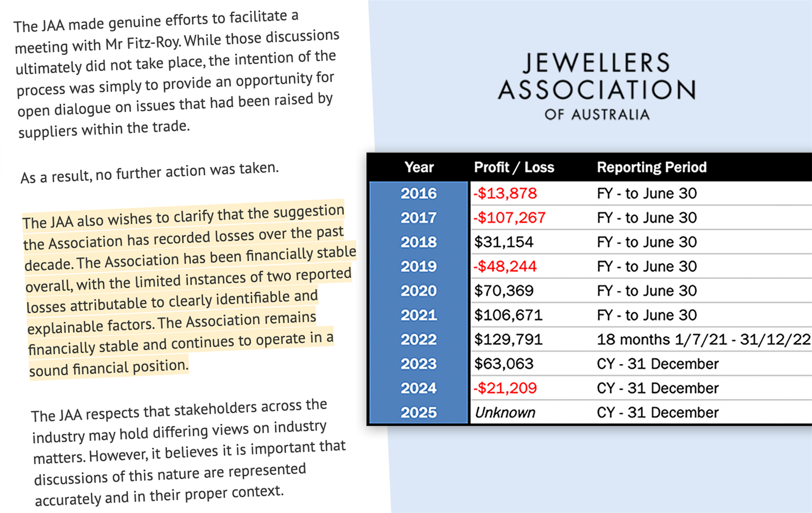The height and width of the screenshot is (513, 812).
Task: Click the 2023 profit value $63,063
Action: 504,364
